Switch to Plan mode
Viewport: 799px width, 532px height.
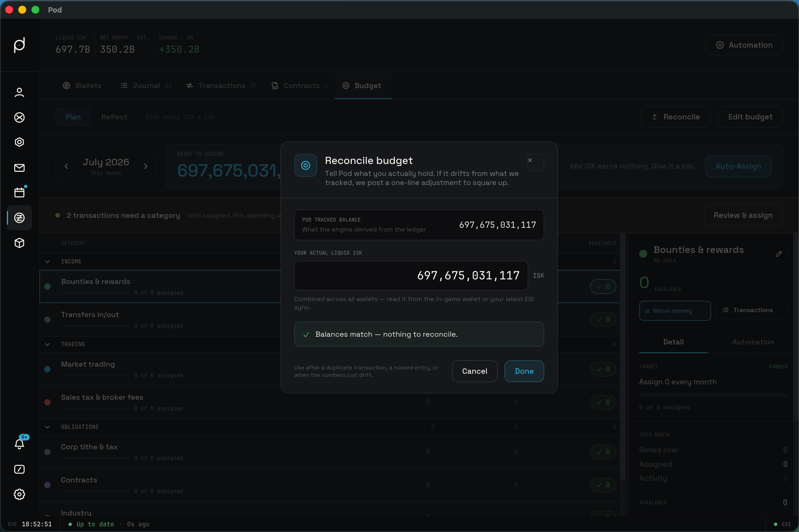point(73,117)
